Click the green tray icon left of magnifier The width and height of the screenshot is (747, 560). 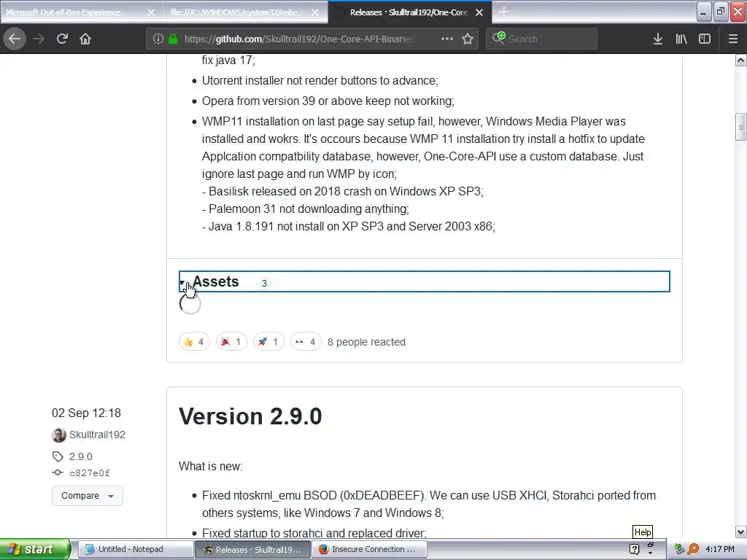coord(679,549)
